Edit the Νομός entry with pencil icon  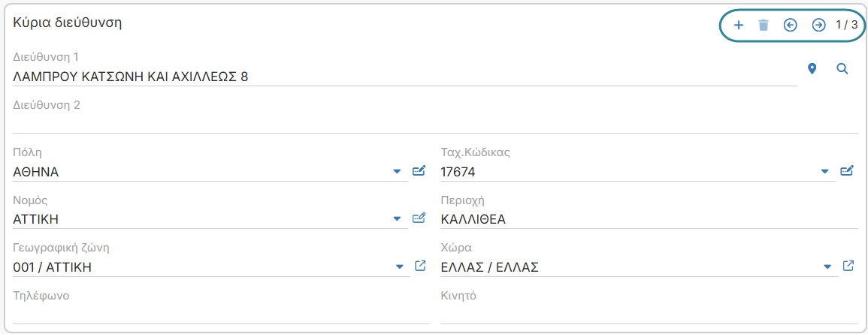pyautogui.click(x=419, y=218)
